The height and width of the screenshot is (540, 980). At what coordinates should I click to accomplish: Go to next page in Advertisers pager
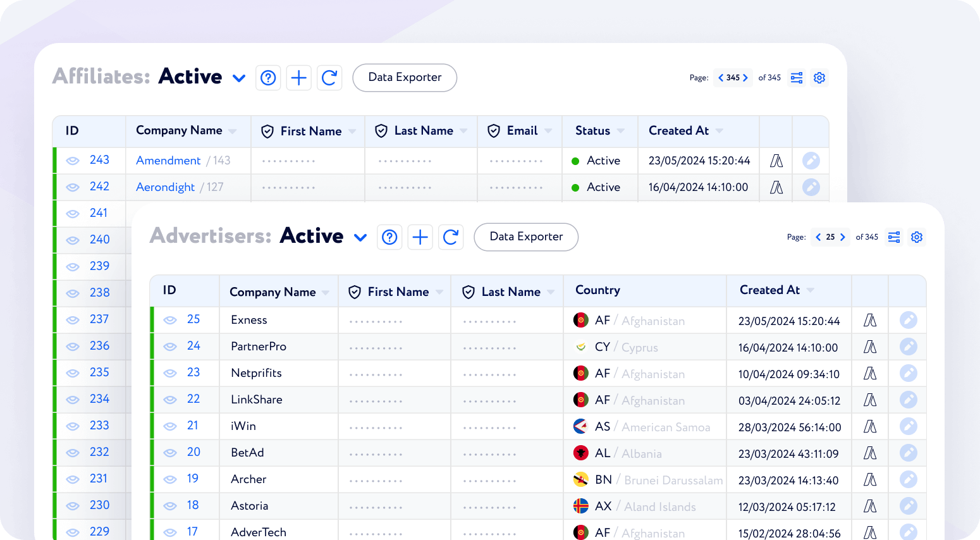pyautogui.click(x=843, y=237)
